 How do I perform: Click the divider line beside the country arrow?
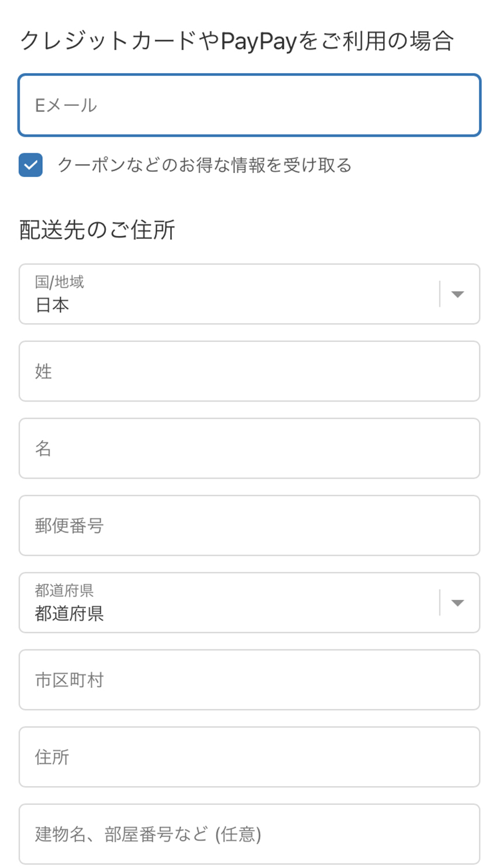(440, 294)
